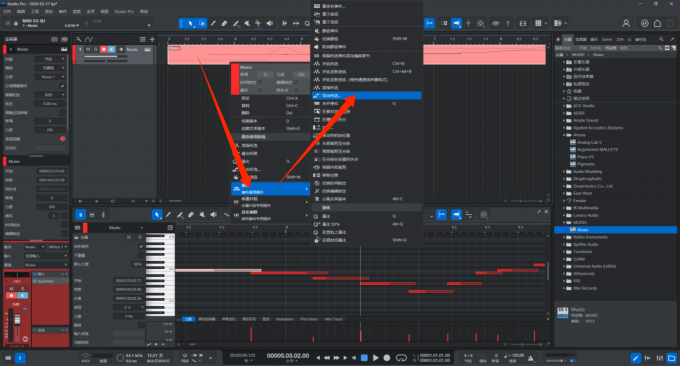Show automation curve icon above track list
Image resolution: width=680 pixels, height=366 pixels.
(x=89, y=39)
